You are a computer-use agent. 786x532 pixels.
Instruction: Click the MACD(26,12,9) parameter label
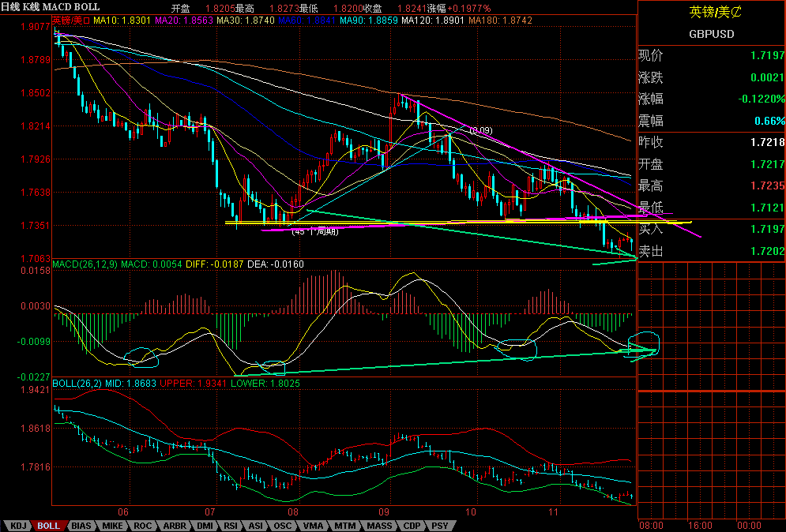point(85,264)
